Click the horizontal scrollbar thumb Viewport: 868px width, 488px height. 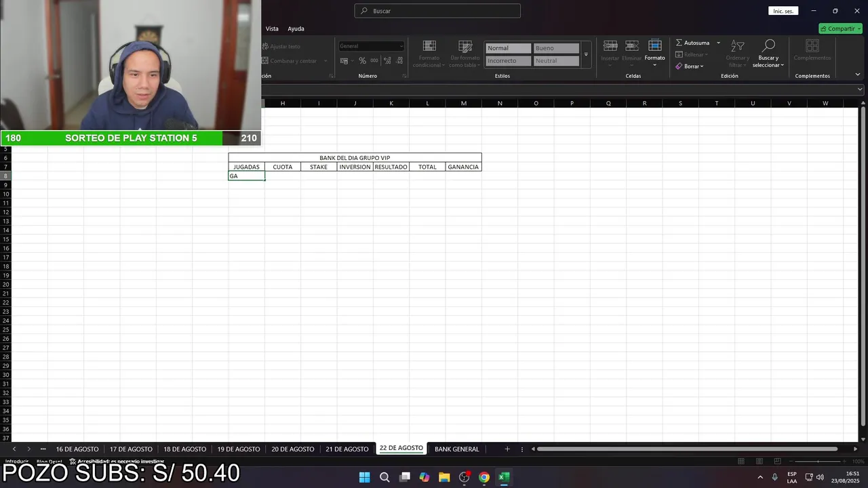pos(687,449)
